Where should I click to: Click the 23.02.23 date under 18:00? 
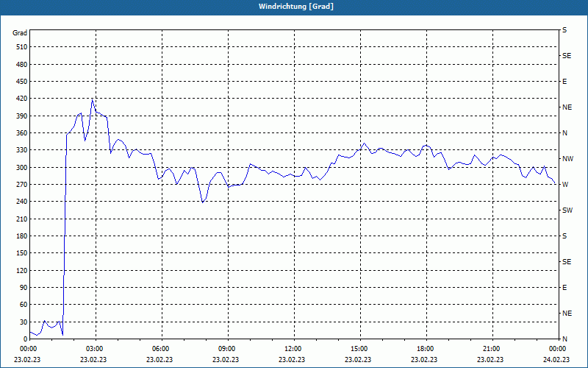click(x=424, y=360)
